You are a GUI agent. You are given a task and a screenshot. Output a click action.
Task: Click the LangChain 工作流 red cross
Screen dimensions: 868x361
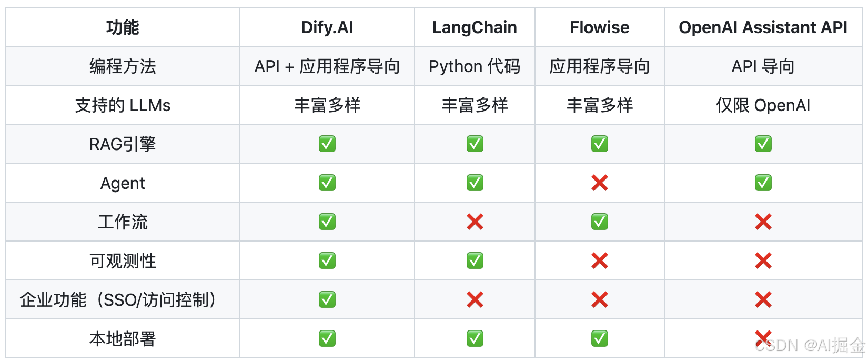point(475,222)
